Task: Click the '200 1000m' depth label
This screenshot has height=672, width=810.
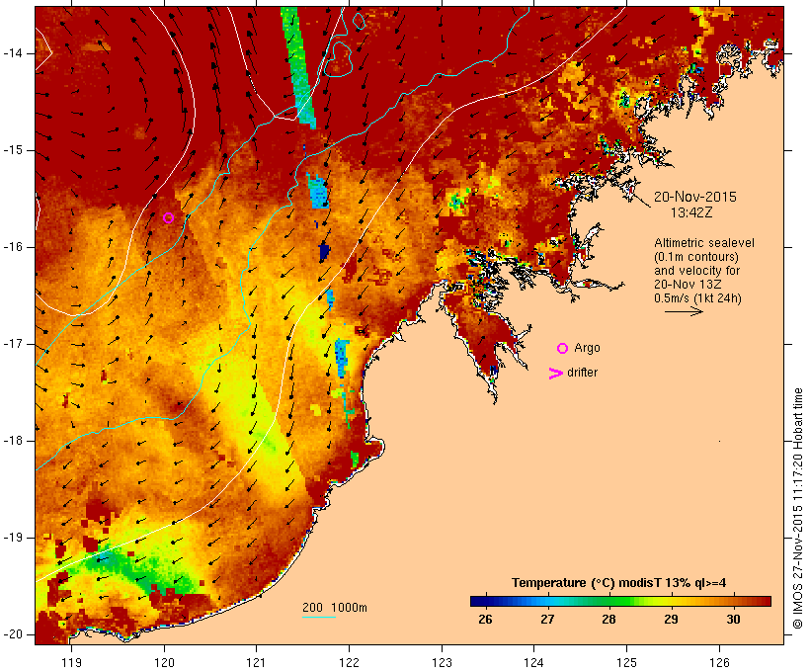Action: coord(335,608)
